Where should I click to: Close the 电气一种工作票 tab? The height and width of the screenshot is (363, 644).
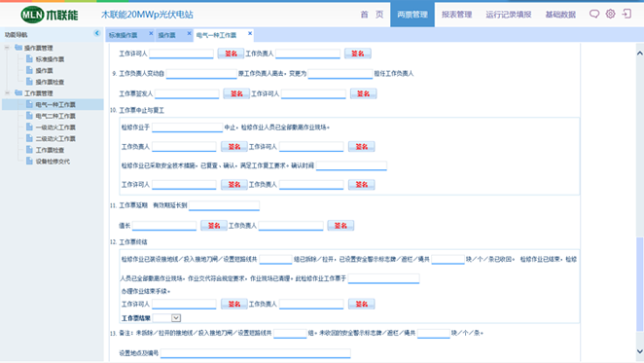[x=250, y=33]
